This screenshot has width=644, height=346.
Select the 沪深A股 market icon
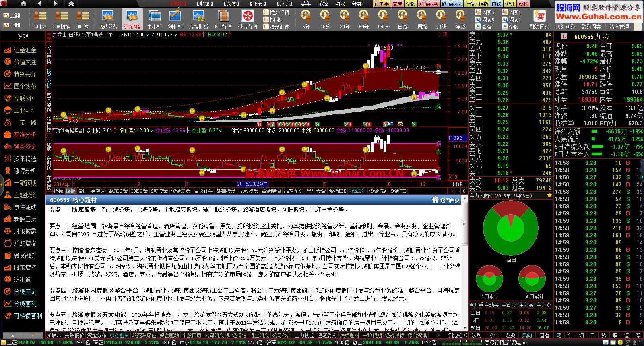(x=132, y=19)
